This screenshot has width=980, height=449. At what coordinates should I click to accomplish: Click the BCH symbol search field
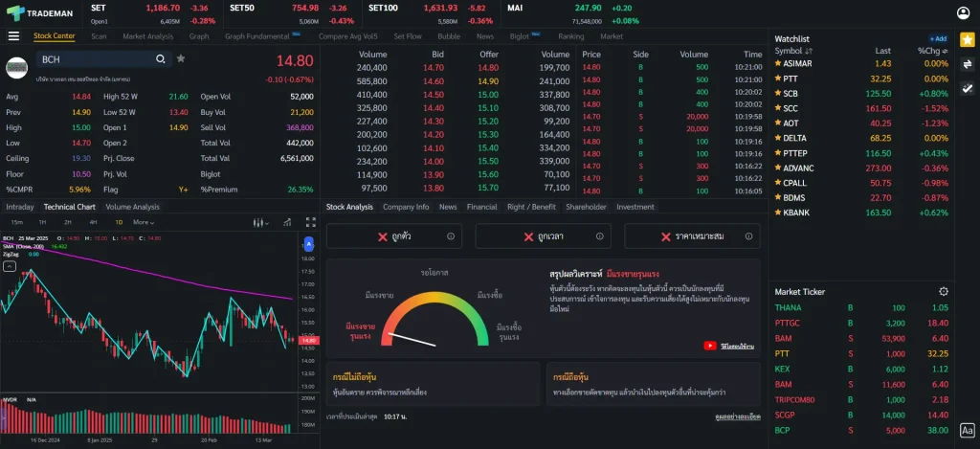point(96,59)
